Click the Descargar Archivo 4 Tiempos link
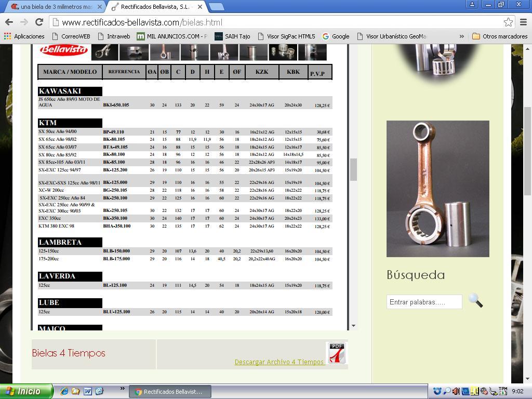532x399 pixels. coord(279,362)
